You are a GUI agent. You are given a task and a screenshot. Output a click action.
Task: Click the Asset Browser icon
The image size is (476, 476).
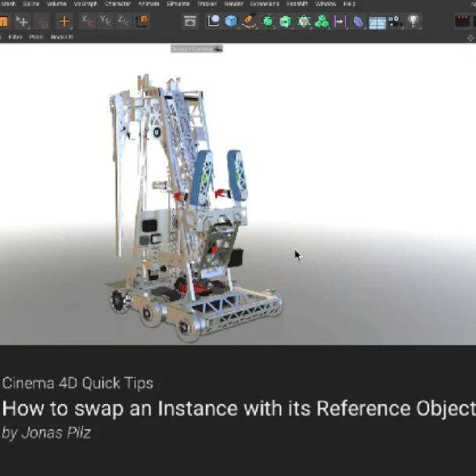(x=189, y=21)
